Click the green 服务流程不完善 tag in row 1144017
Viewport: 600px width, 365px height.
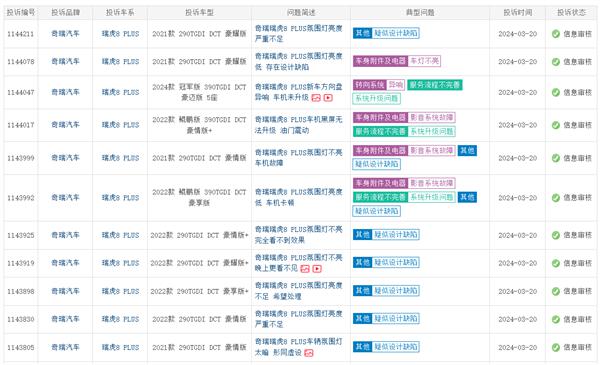[380, 132]
